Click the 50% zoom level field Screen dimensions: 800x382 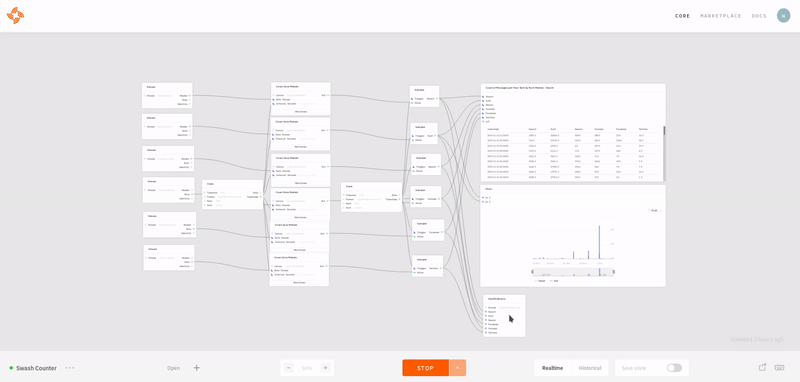click(x=307, y=368)
